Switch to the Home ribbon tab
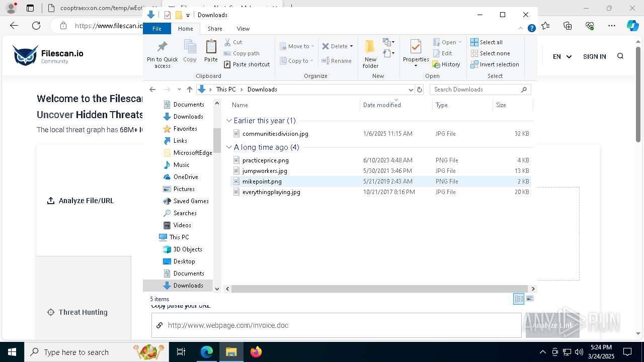 pos(186,29)
